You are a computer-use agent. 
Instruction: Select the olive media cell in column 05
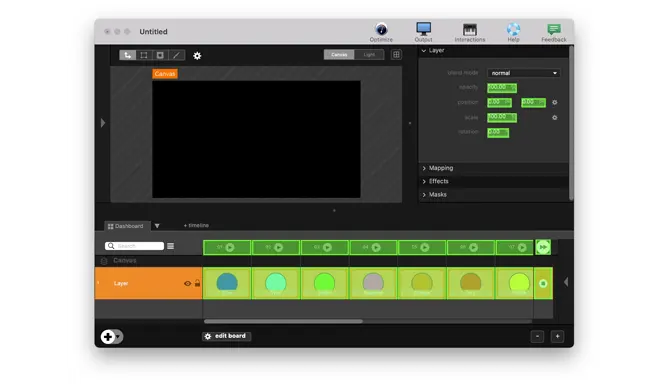pos(422,283)
